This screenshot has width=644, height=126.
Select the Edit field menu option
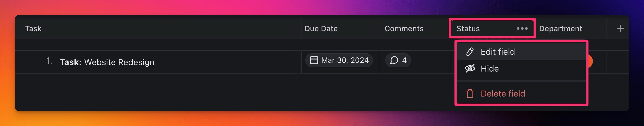(497, 52)
